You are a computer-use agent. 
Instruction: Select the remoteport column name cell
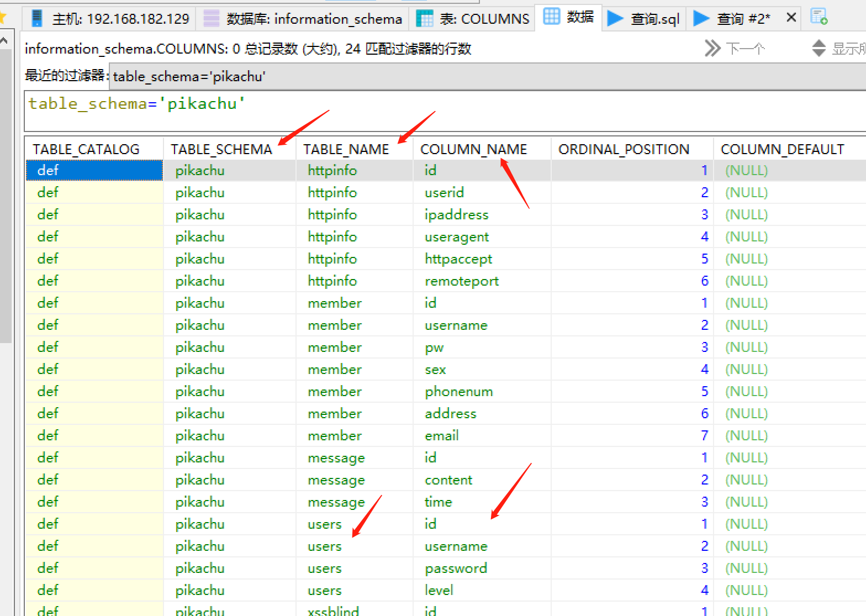tap(482, 281)
